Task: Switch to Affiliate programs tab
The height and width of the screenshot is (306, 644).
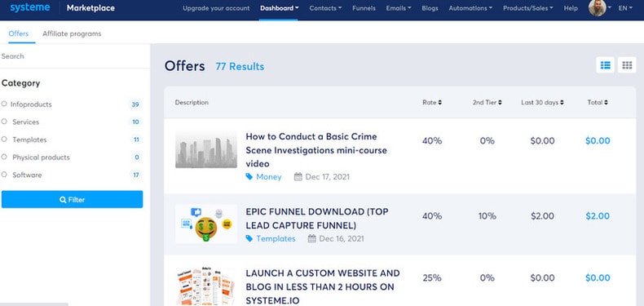Action: 72,33
